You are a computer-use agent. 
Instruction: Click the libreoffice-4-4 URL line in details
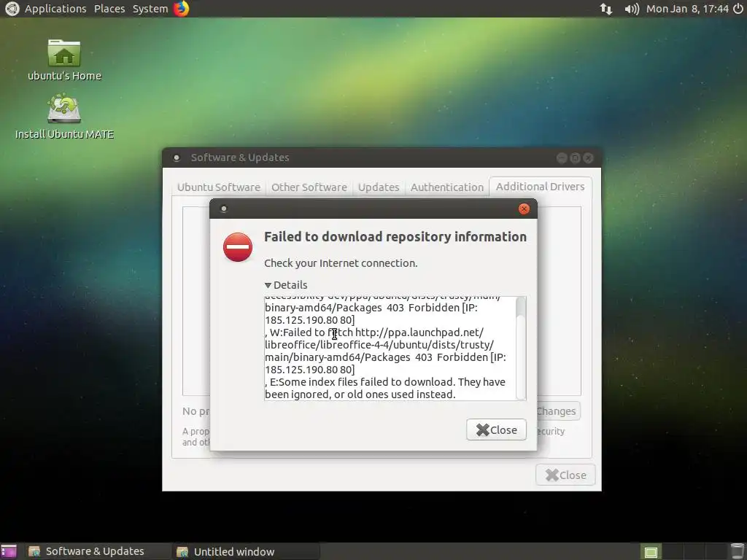coord(379,345)
